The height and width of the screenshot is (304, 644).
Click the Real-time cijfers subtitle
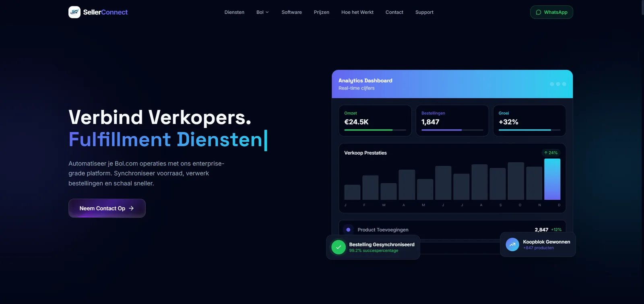tap(357, 88)
